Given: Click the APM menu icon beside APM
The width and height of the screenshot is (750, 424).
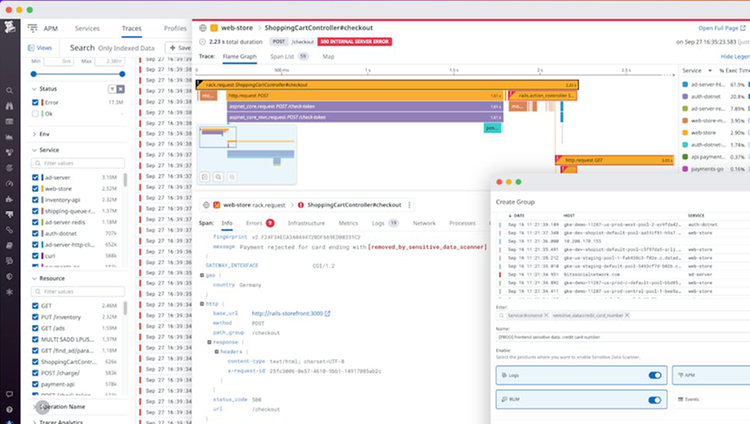Looking at the screenshot, I should pyautogui.click(x=33, y=28).
